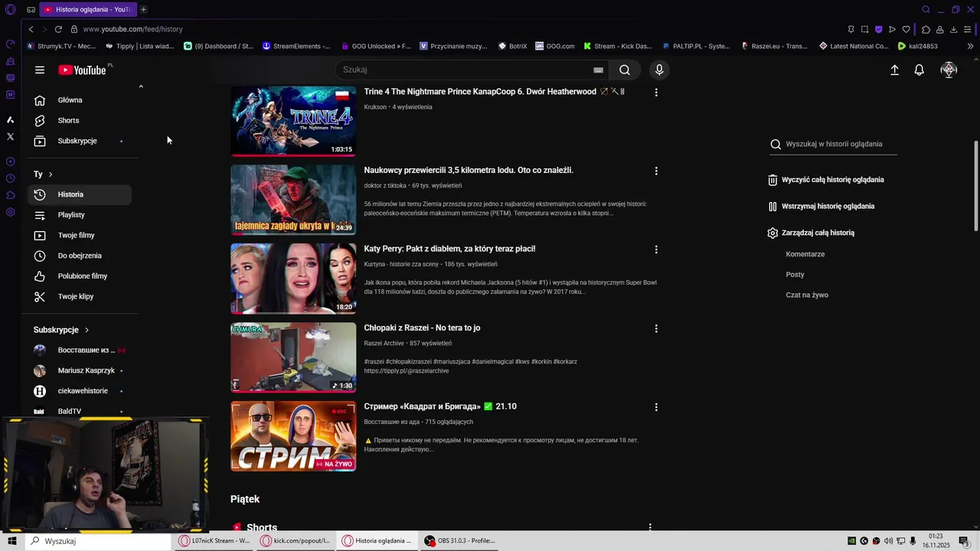Screen dimensions: 980x551
Task: Open the Posty history link
Action: tap(795, 275)
